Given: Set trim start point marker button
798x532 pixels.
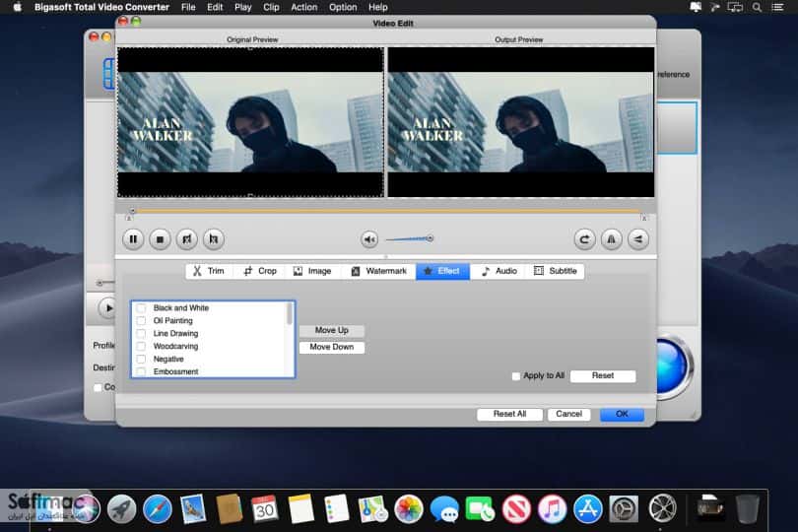Looking at the screenshot, I should (187, 239).
